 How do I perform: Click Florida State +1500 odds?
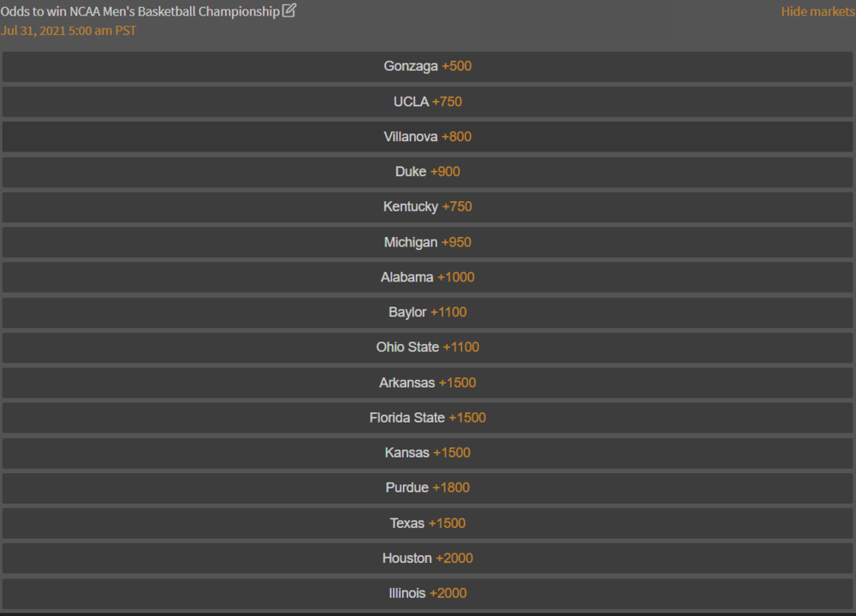pyautogui.click(x=427, y=418)
